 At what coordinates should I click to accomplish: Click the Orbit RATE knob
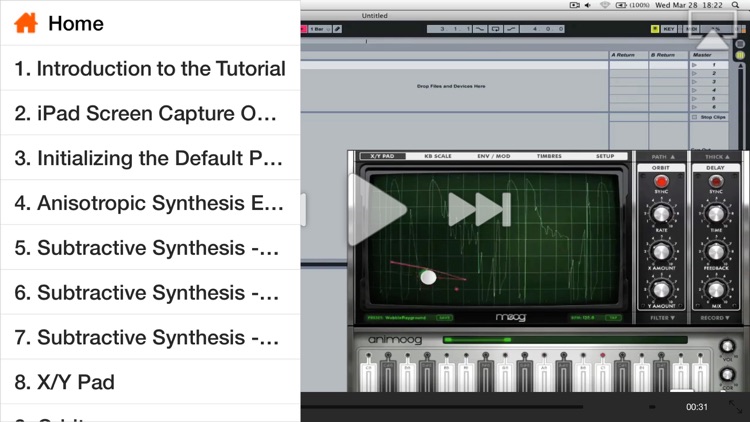click(x=661, y=214)
